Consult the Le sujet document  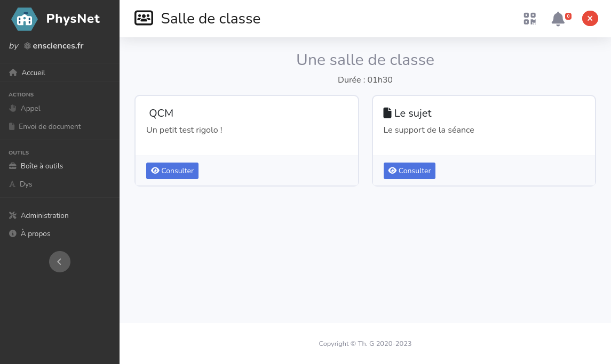pyautogui.click(x=409, y=171)
